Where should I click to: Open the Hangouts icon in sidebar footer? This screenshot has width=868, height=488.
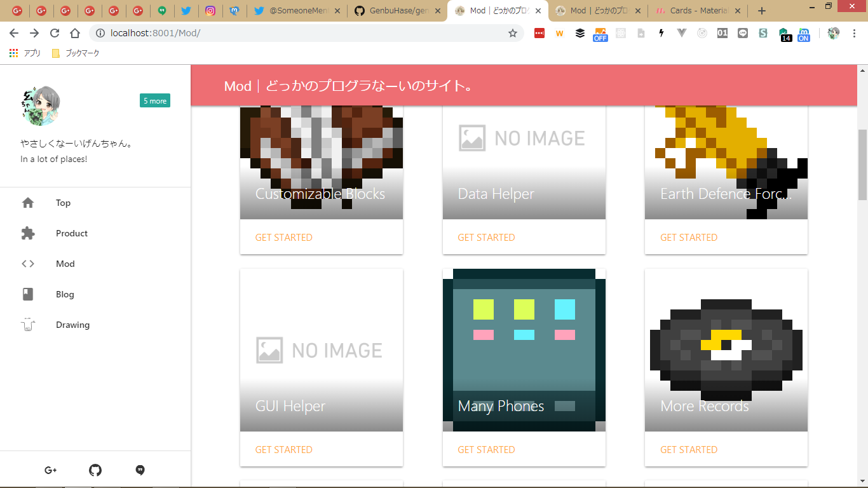pos(140,470)
